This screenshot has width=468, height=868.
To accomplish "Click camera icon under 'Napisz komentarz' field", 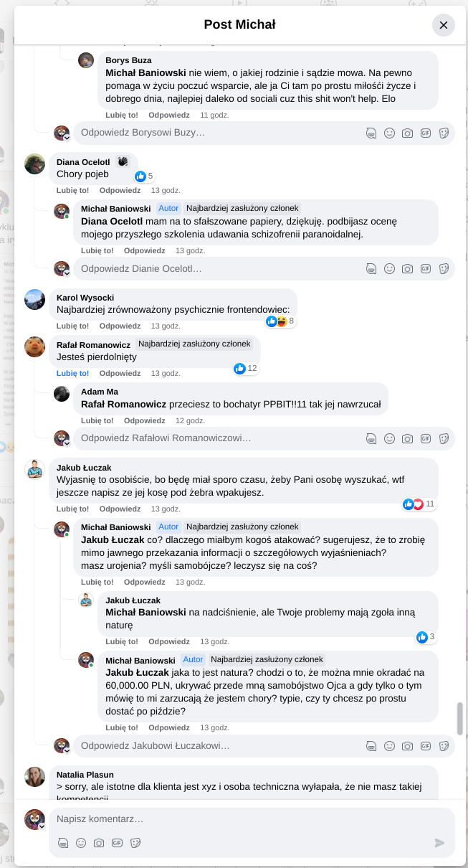I will [x=99, y=843].
